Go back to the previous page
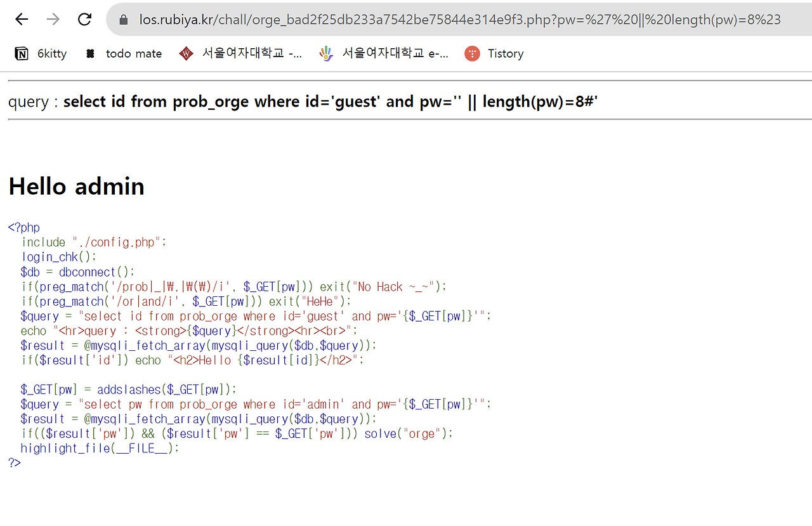812x526 pixels. [22, 19]
